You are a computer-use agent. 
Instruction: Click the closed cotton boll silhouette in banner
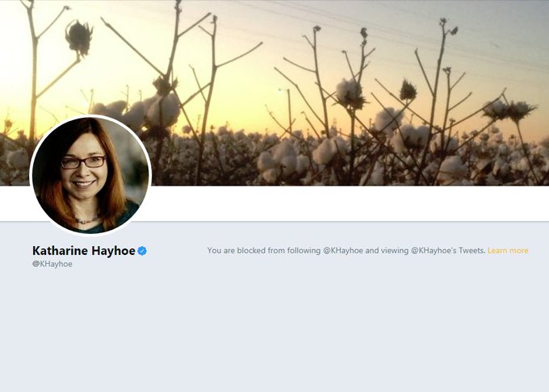pos(79,37)
